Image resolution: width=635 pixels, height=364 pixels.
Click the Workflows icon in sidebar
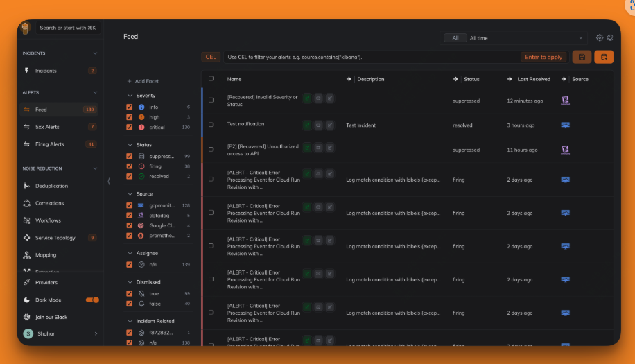tap(26, 220)
